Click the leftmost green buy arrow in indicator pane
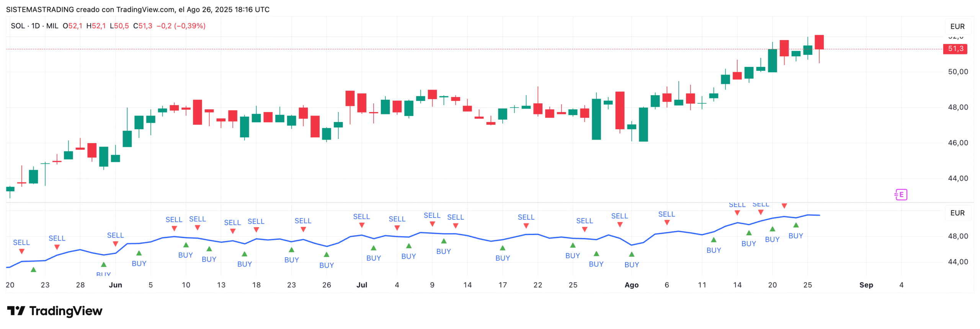 click(33, 270)
